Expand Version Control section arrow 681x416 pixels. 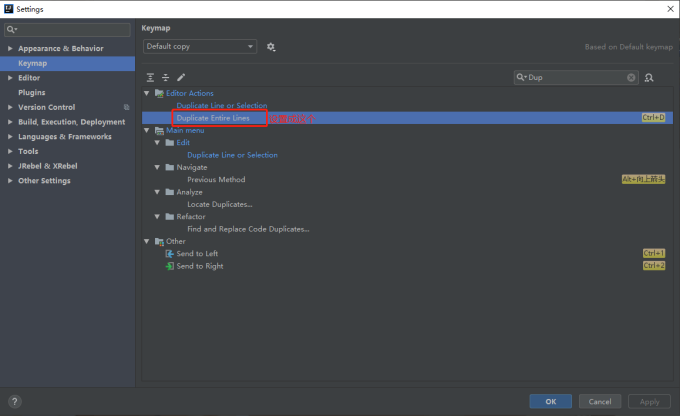10,107
